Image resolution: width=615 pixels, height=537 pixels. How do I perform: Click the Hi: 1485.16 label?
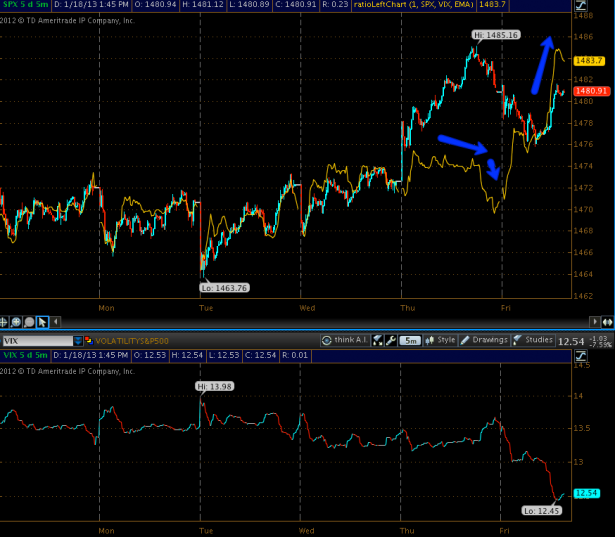pyautogui.click(x=496, y=35)
